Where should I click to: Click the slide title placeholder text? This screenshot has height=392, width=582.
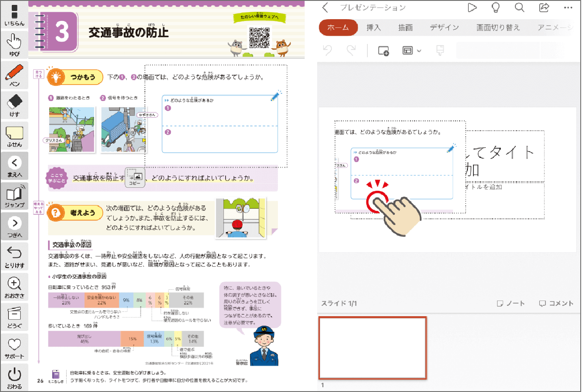[501, 161]
